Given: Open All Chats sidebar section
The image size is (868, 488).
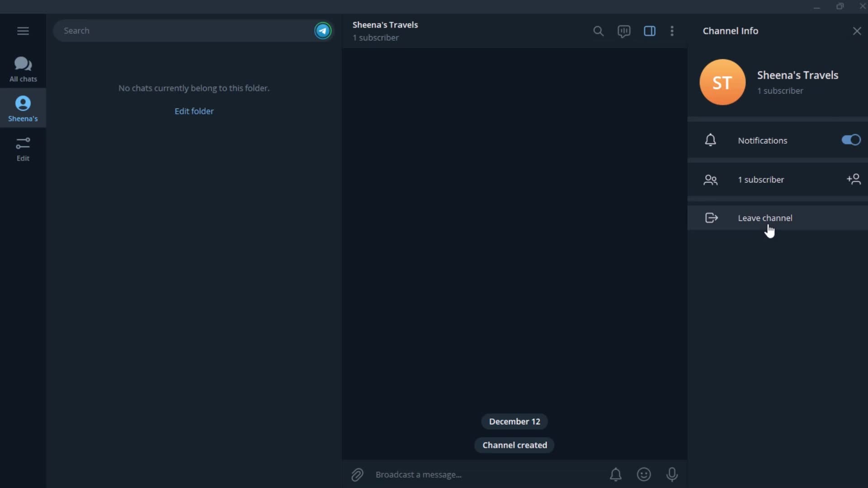Looking at the screenshot, I should (23, 69).
